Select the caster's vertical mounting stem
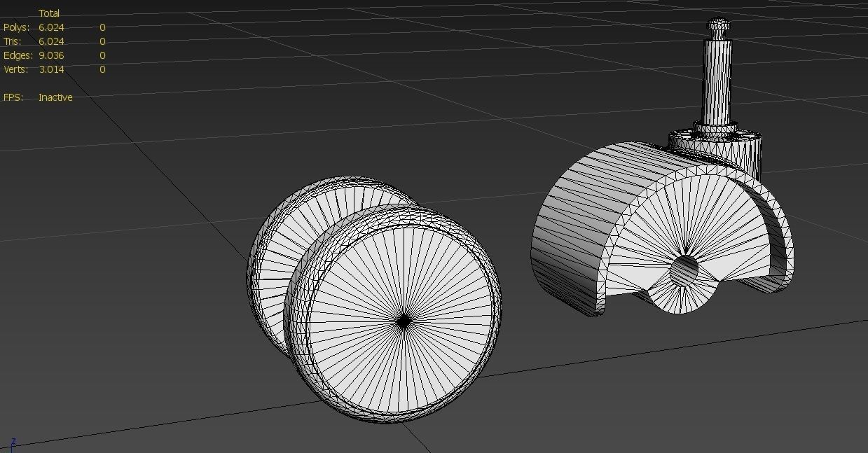The height and width of the screenshot is (453, 868). (x=718, y=81)
